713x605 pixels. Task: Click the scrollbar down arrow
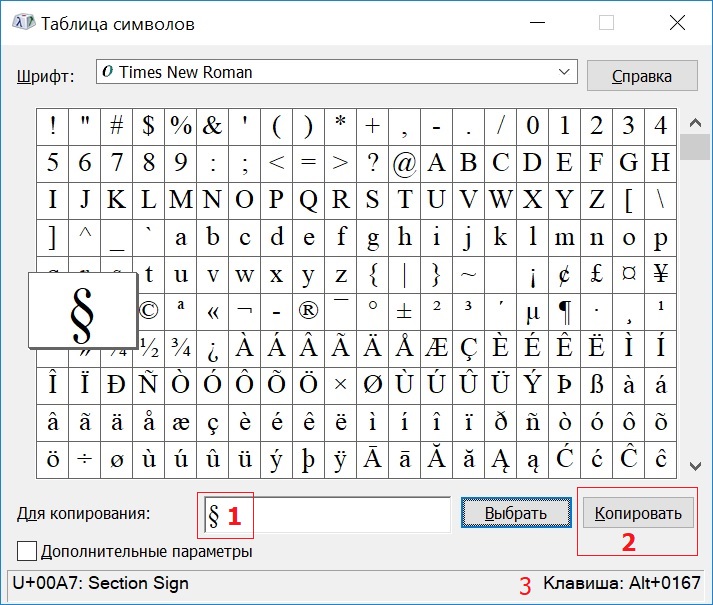695,466
